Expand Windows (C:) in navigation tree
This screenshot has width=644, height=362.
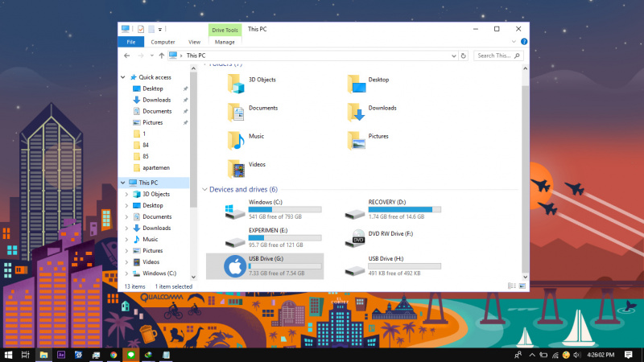point(126,274)
